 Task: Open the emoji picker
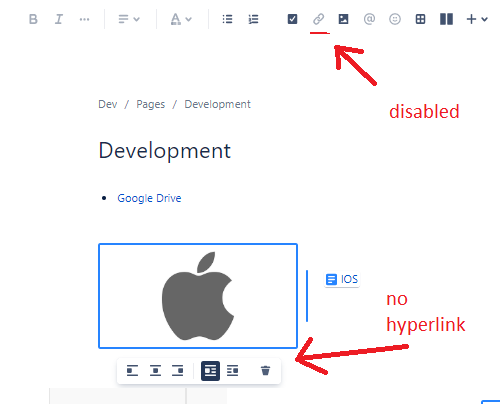[395, 19]
